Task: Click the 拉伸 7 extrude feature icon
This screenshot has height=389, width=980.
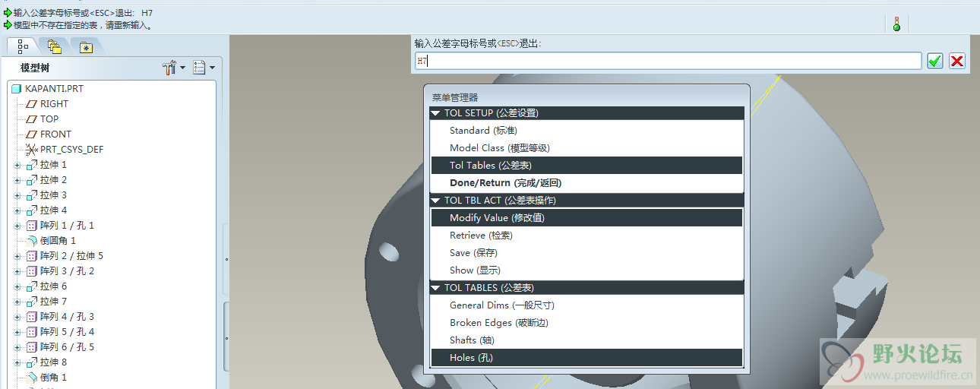Action: [x=31, y=302]
